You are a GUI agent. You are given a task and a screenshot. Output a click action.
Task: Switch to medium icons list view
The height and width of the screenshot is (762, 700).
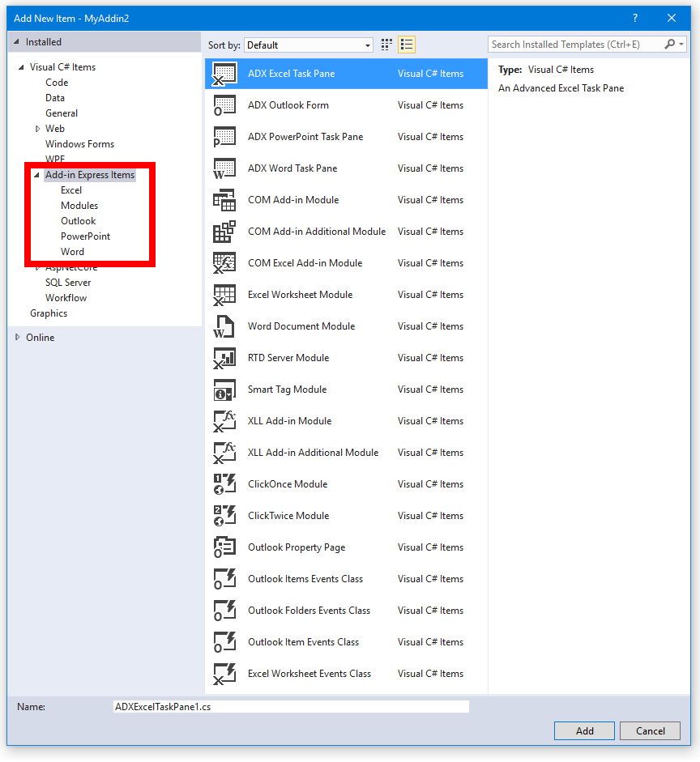(407, 45)
